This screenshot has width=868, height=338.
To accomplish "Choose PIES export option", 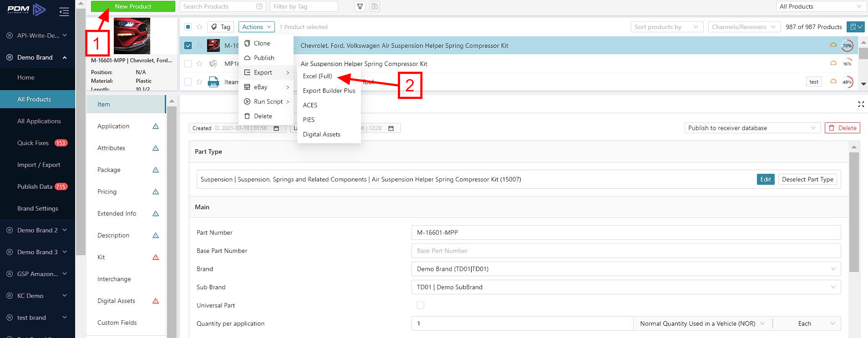I will 329,120.
